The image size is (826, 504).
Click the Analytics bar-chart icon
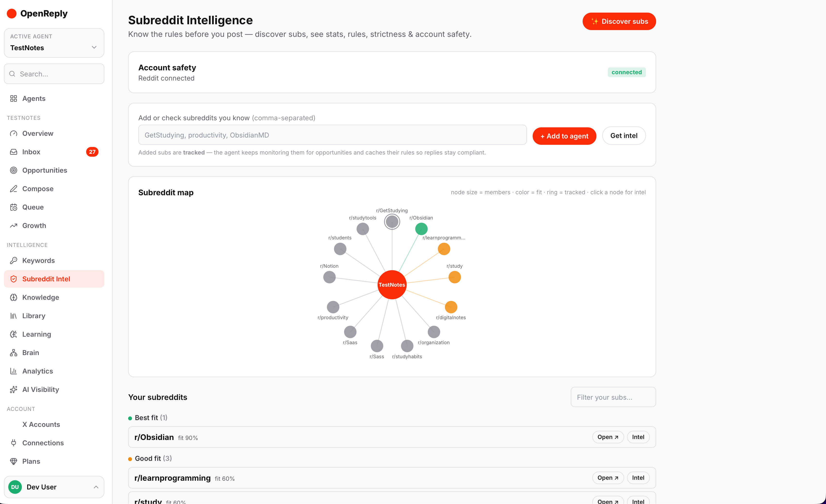[13, 371]
